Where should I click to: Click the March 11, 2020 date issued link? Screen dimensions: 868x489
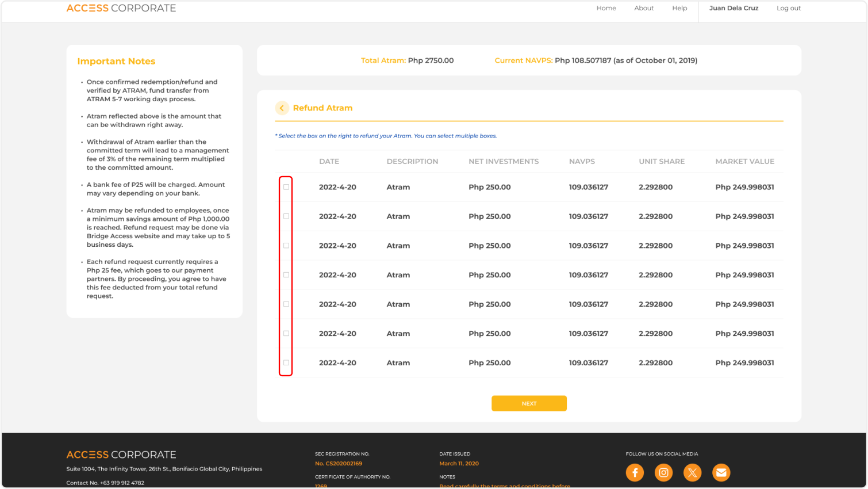(x=459, y=464)
